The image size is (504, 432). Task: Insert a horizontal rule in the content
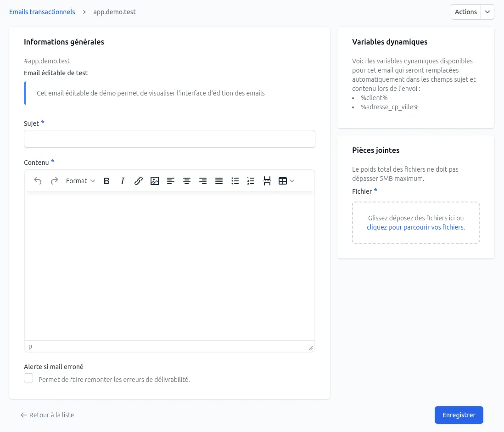(x=267, y=180)
